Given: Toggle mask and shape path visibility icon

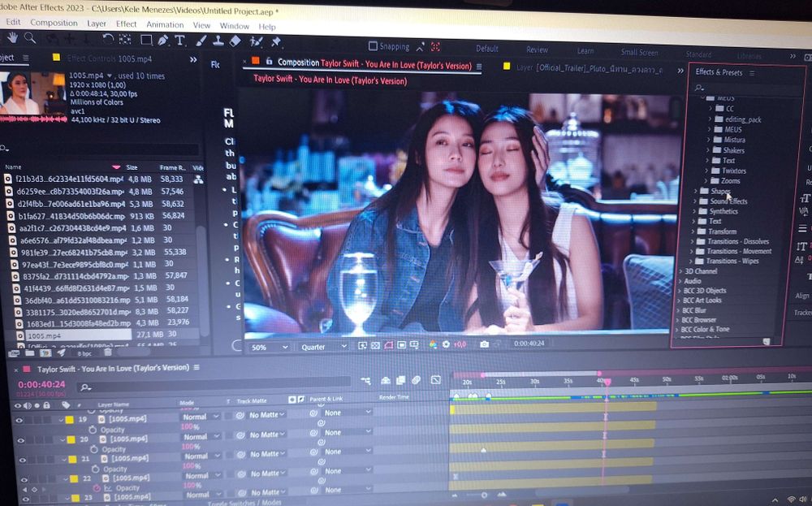Looking at the screenshot, I should (388, 345).
